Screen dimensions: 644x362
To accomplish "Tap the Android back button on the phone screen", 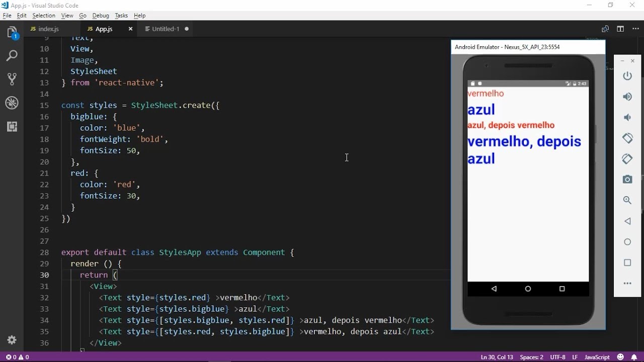I will [494, 289].
